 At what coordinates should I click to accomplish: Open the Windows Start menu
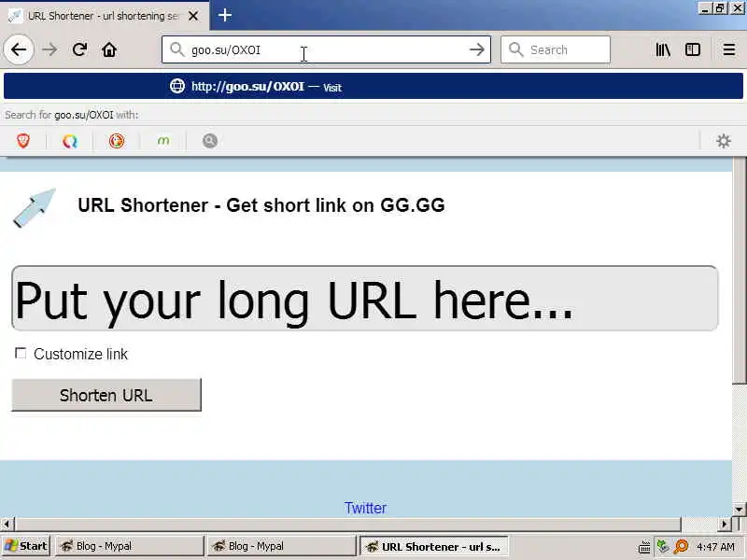[26, 546]
